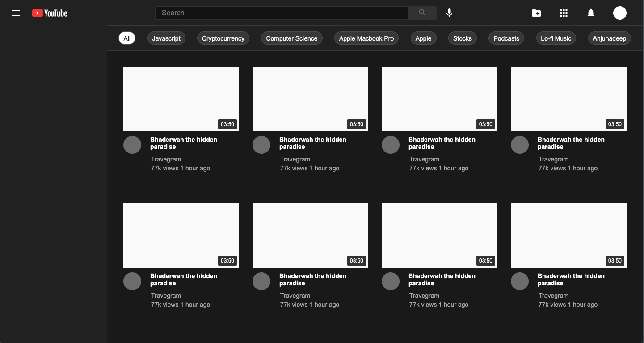Click inside the Search input field
Screen dimensions: 644x343
click(x=282, y=13)
